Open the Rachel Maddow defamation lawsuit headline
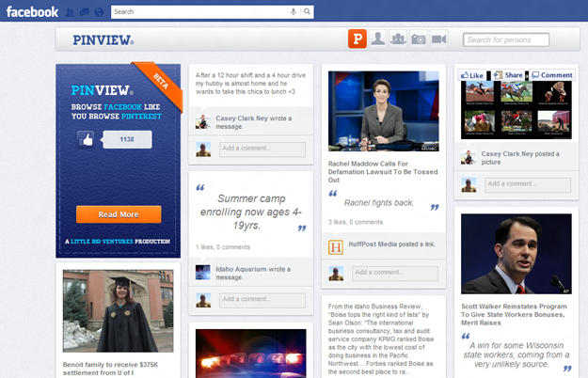Screen dimensions: 588x378 coord(382,167)
